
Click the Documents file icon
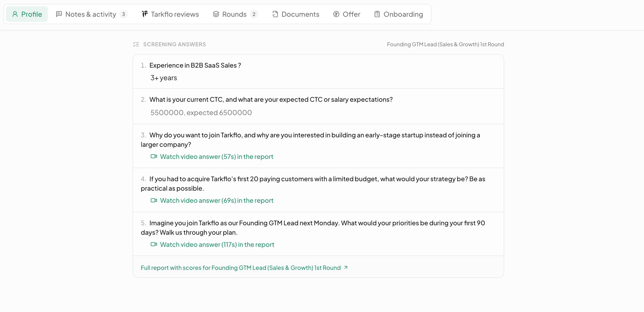click(x=275, y=14)
